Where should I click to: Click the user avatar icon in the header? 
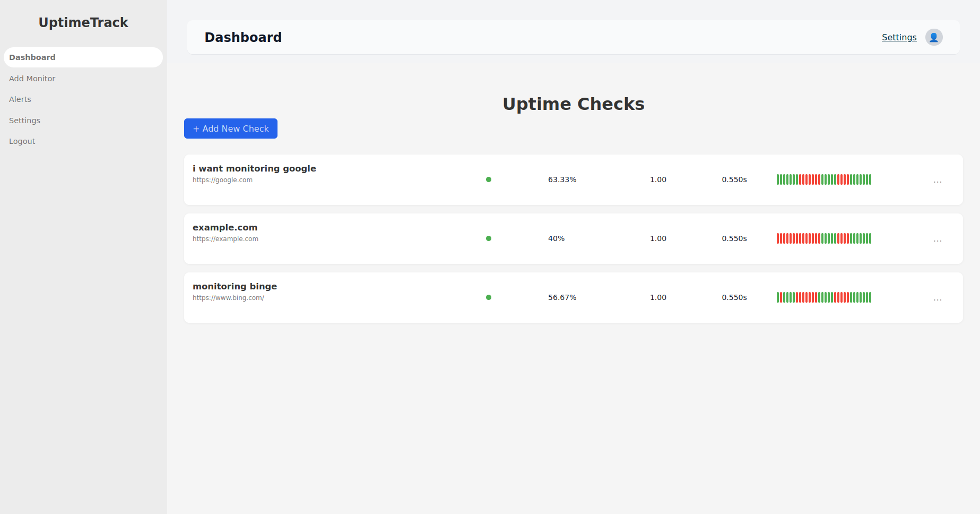[934, 37]
